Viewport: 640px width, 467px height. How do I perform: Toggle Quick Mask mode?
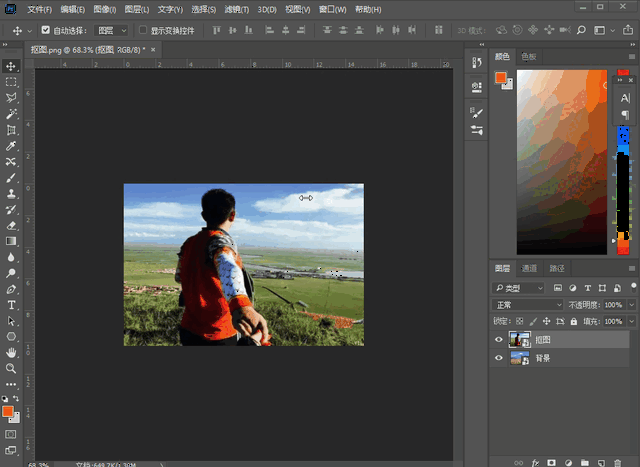click(11, 434)
